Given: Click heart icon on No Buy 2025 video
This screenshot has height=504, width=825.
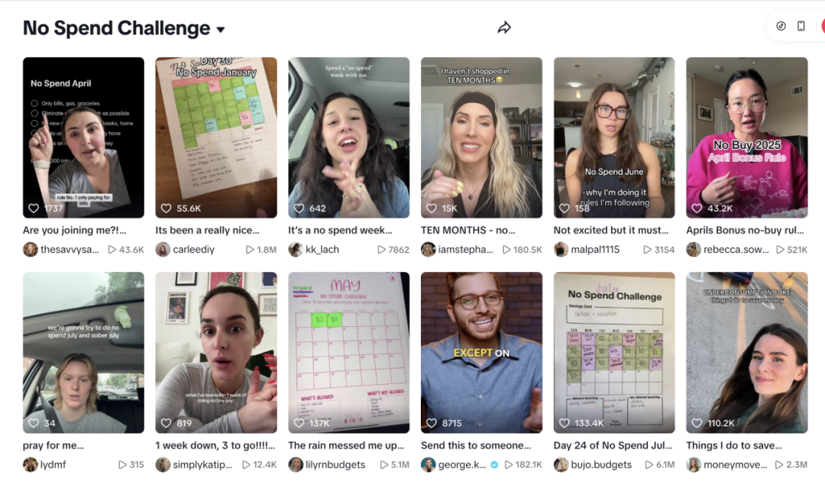Looking at the screenshot, I should pos(697,208).
